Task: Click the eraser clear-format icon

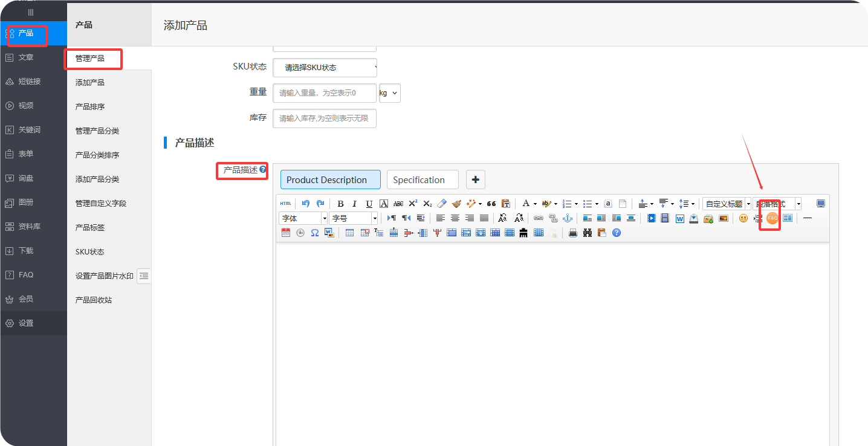Action: tap(442, 204)
